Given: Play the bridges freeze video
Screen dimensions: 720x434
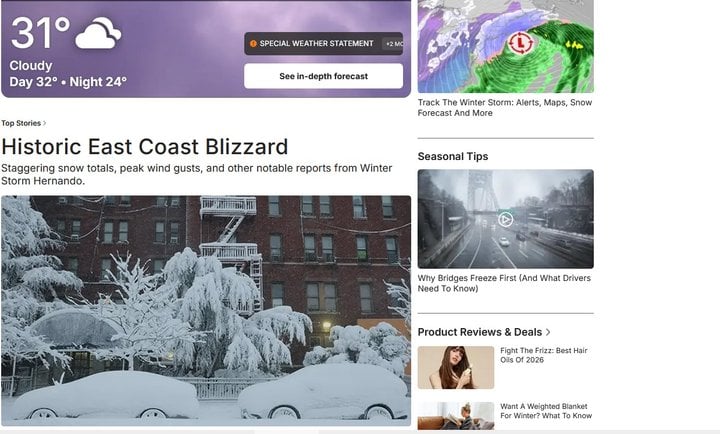Looking at the screenshot, I should 505,220.
